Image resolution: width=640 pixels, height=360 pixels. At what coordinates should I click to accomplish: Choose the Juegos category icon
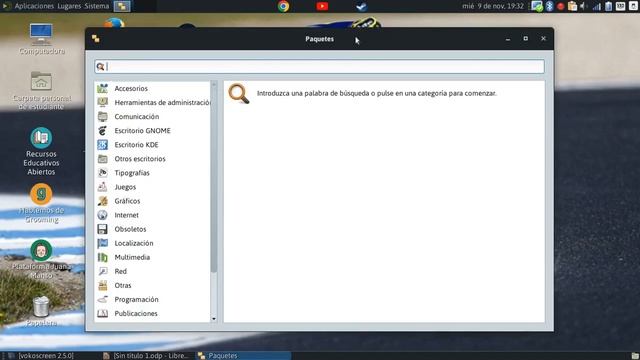[x=102, y=187]
